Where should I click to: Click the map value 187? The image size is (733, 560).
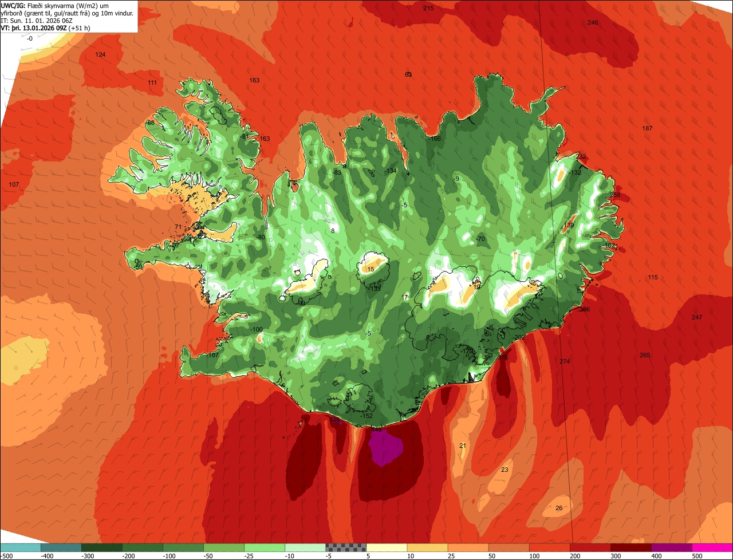click(x=647, y=129)
